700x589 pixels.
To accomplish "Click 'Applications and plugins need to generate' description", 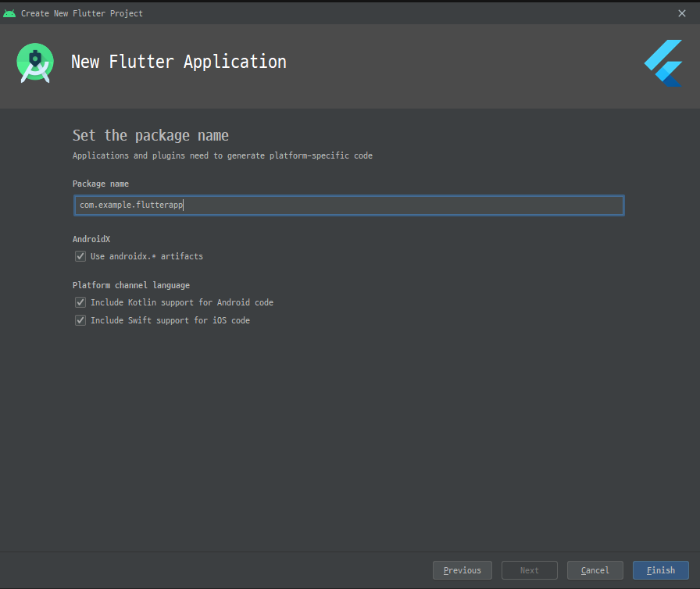I will point(223,155).
